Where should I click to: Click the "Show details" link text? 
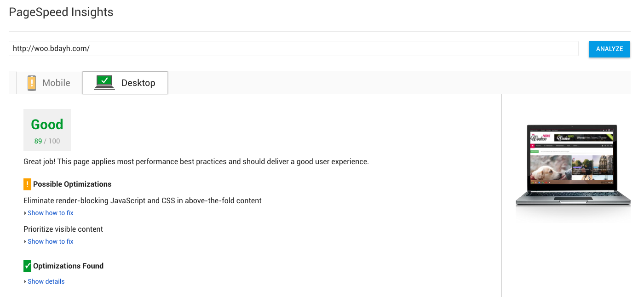[46, 281]
